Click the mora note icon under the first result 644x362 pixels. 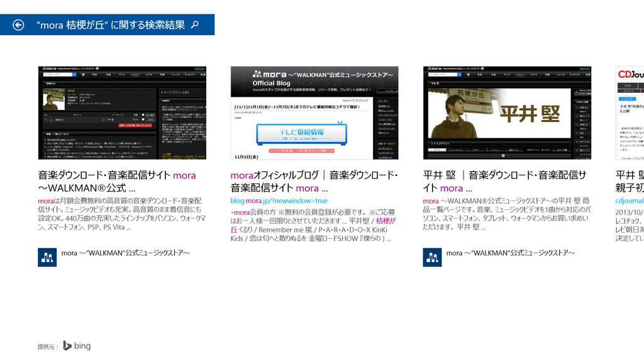coord(47,256)
